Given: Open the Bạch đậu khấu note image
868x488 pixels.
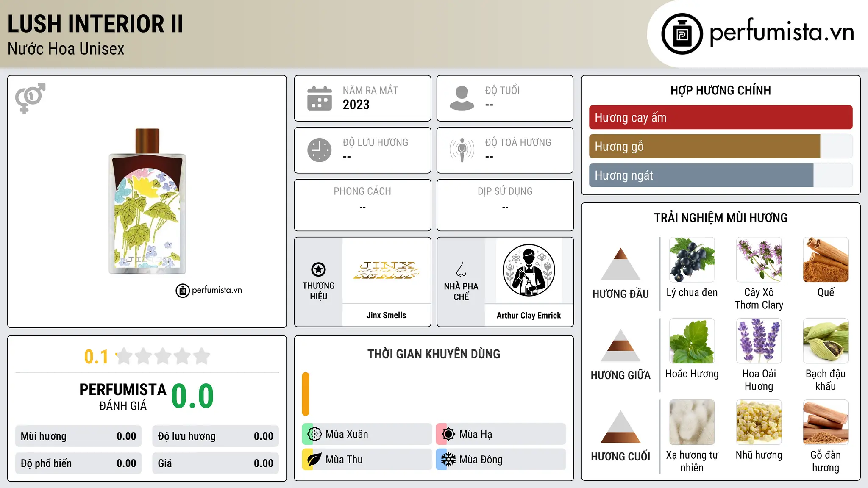Looking at the screenshot, I should [826, 341].
